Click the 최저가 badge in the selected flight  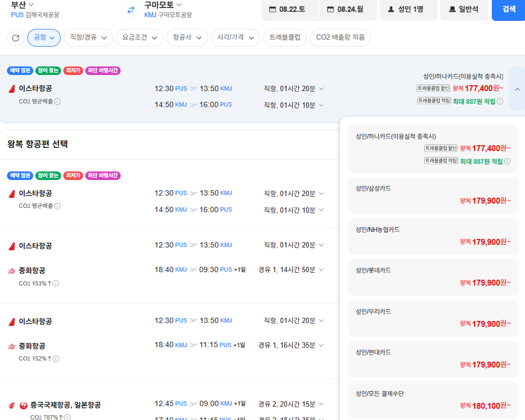[73, 71]
